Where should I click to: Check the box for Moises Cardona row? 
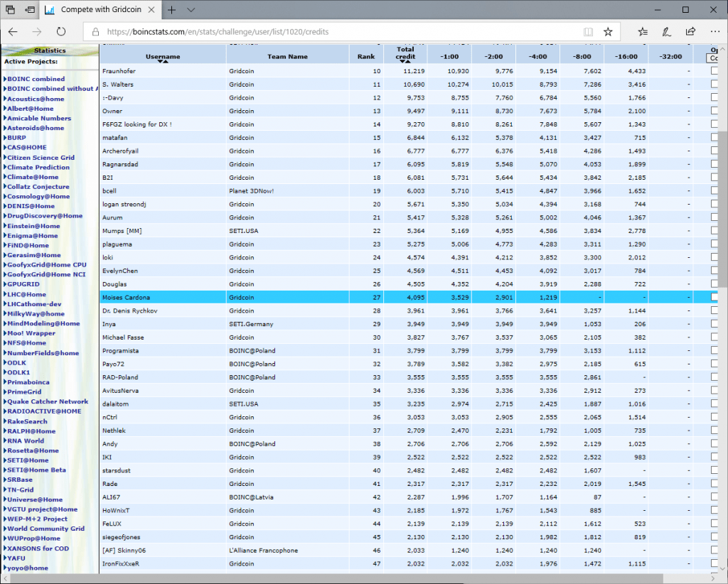[x=714, y=298]
